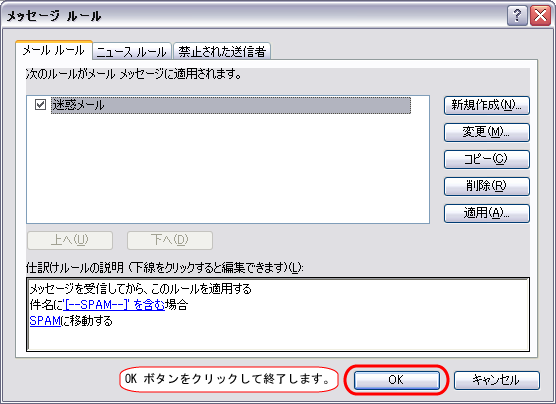Uncheck the 迷惑メール rule checkbox
Image resolution: width=556 pixels, height=404 pixels.
(40, 105)
